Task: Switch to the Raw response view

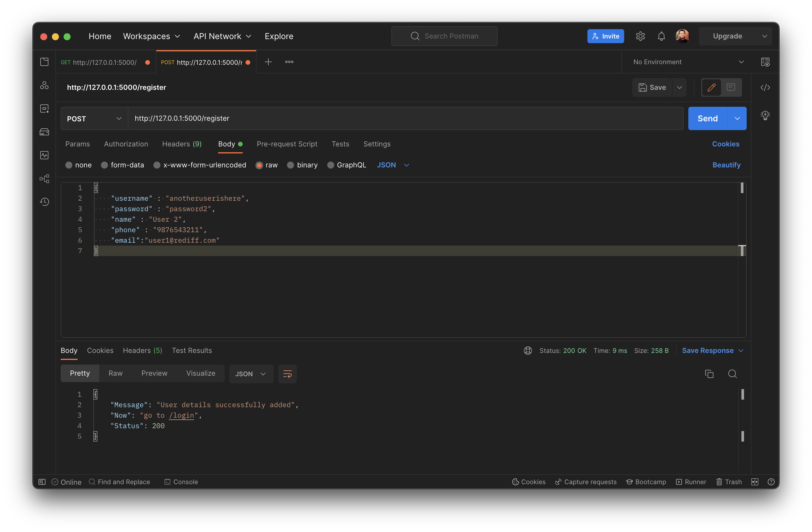Action: pyautogui.click(x=115, y=373)
